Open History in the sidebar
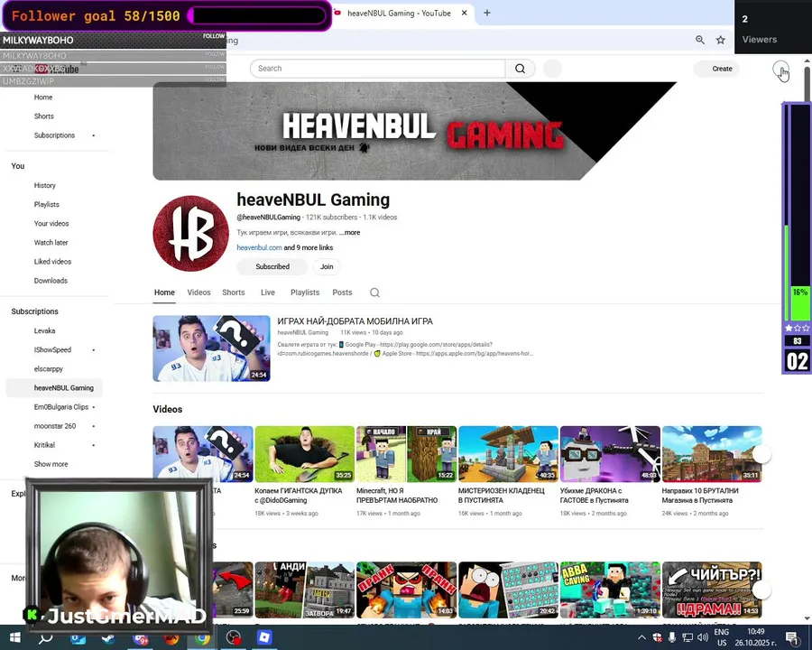The height and width of the screenshot is (650, 812). click(44, 185)
